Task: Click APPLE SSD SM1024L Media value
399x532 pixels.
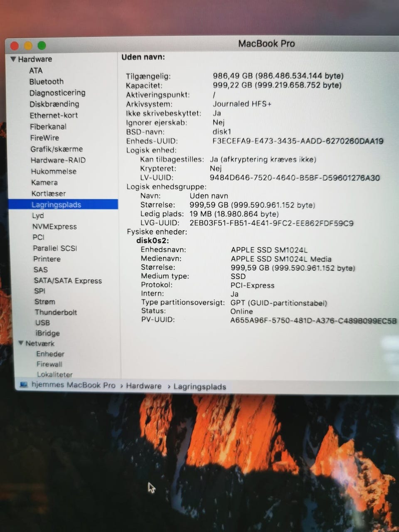Action: tap(281, 259)
